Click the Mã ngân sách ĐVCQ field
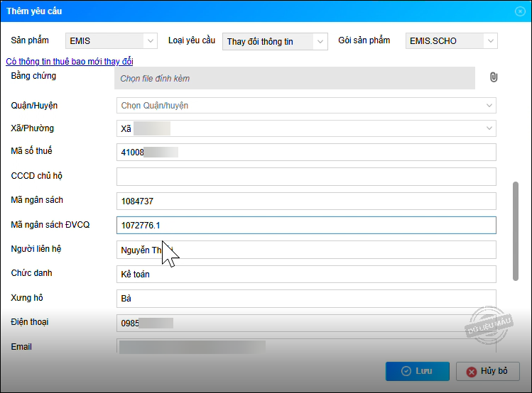 tap(305, 226)
